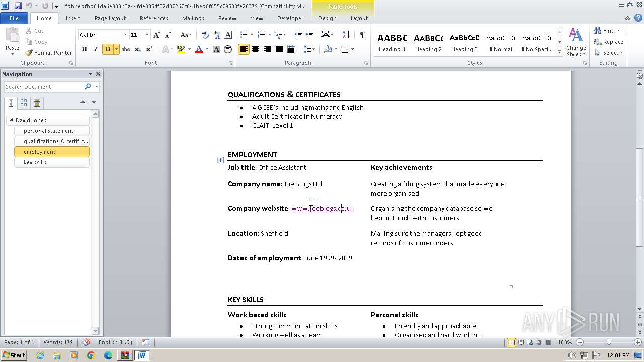
Task: Click the Grow Font icon
Action: [157, 35]
